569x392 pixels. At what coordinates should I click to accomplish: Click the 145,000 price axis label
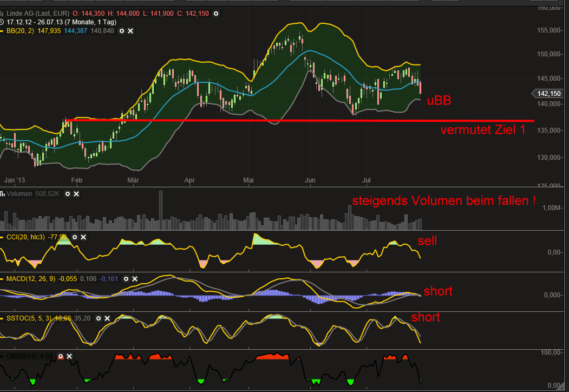click(x=549, y=79)
